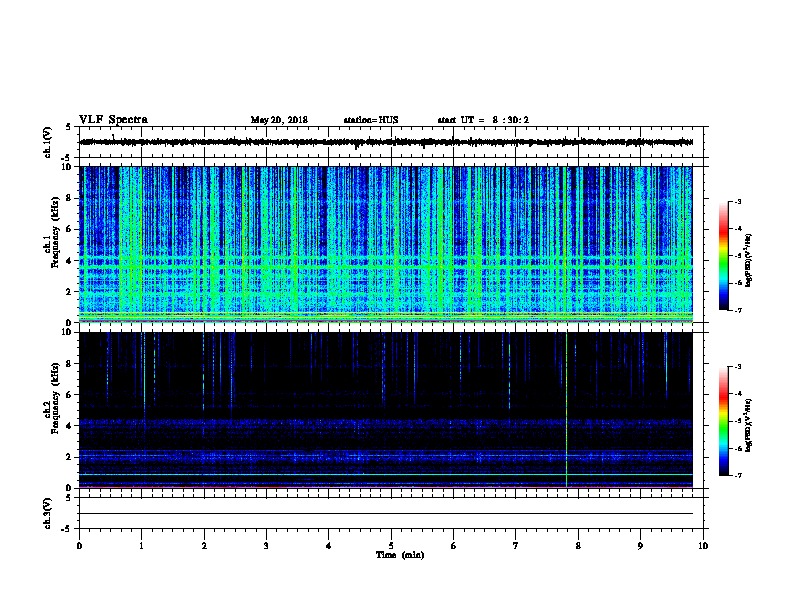Click the bright vertical spike in ch.2 spectrogram

pos(567,410)
